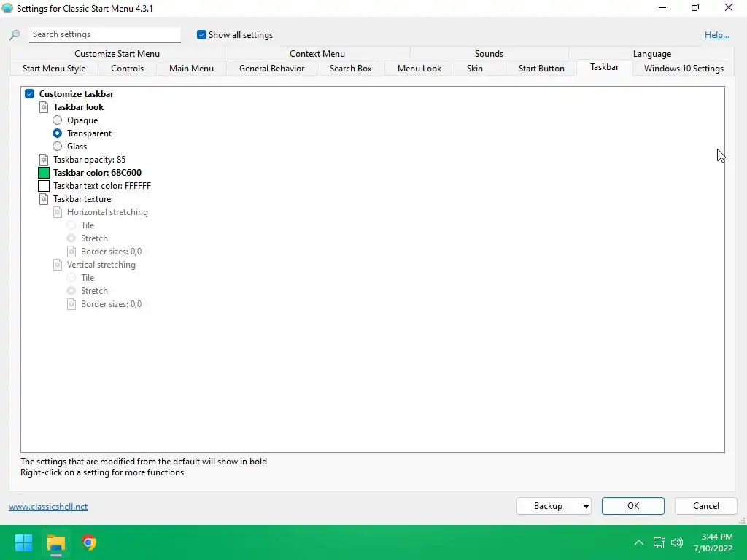Image resolution: width=747 pixels, height=560 pixels.
Task: Click the search magnifier icon
Action: point(15,35)
